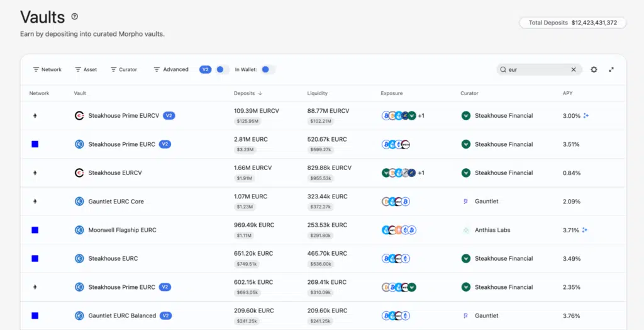Click the +1 exposure counter in Steakhouse EURCV row
The width and height of the screenshot is (644, 330).
click(421, 173)
